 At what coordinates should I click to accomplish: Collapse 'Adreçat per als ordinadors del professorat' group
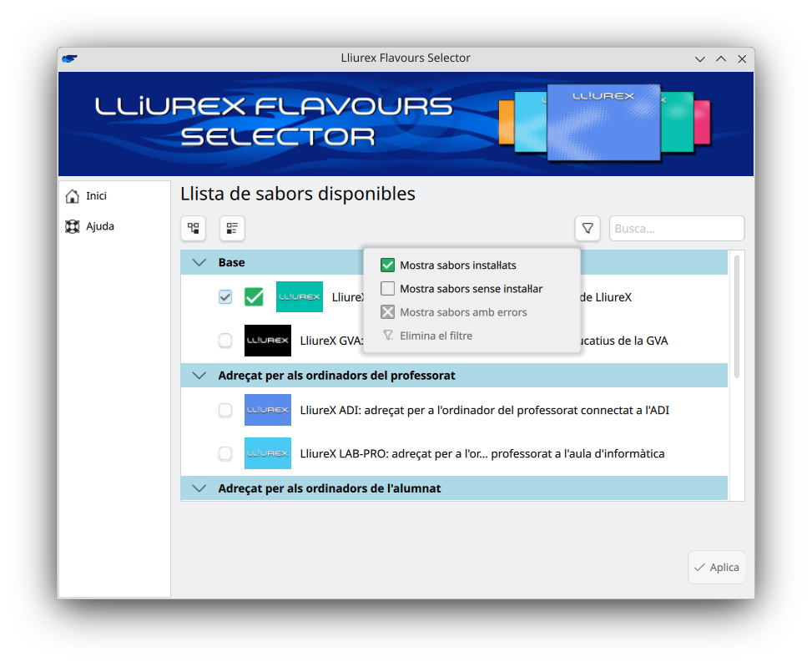(x=199, y=376)
